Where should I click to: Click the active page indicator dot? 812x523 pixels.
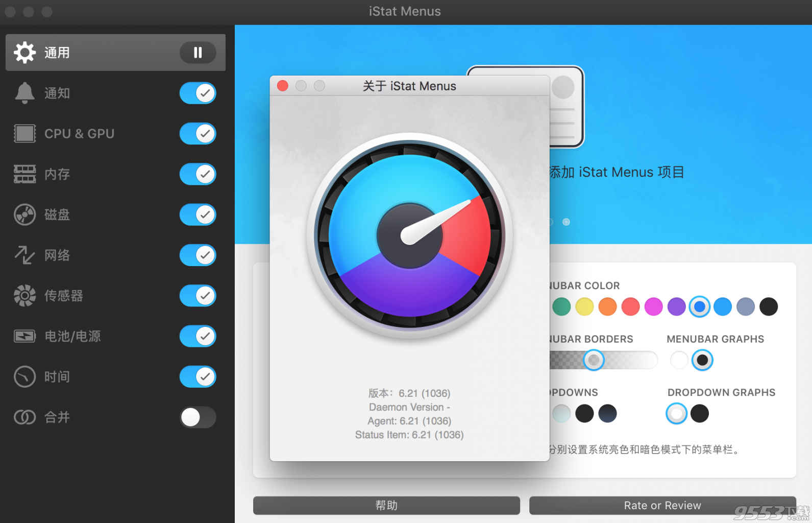click(566, 222)
